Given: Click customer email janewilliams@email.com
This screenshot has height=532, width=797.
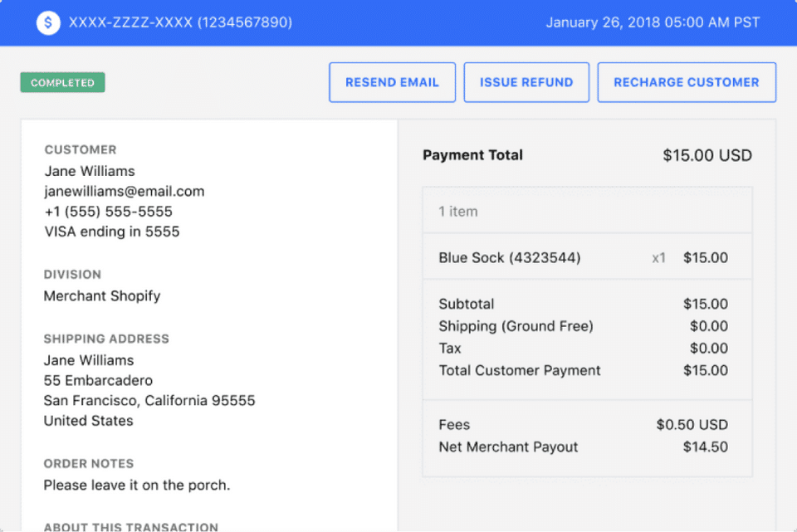Looking at the screenshot, I should [124, 191].
